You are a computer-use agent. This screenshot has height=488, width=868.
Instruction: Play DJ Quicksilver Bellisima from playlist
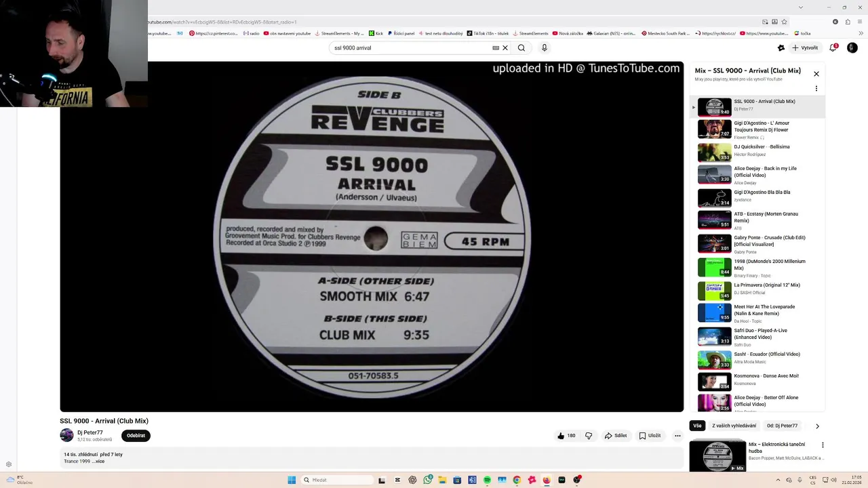(758, 152)
